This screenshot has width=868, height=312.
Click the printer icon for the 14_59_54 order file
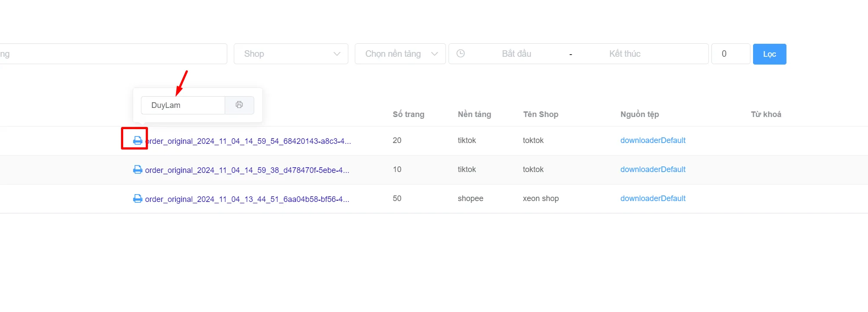coord(138,140)
